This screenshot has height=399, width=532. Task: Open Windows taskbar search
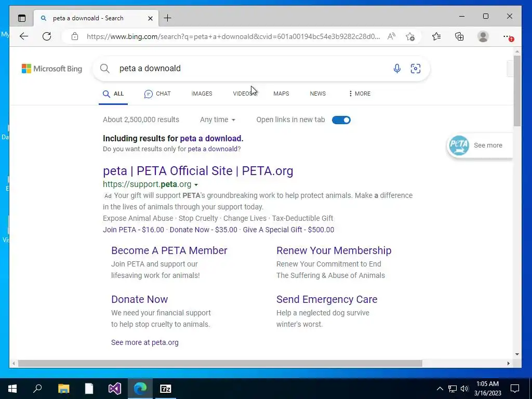37,389
